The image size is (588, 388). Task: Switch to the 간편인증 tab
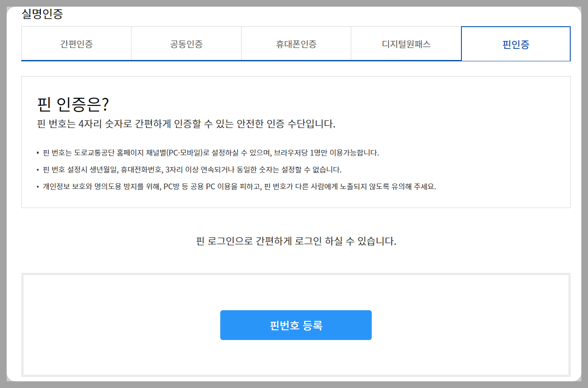tap(76, 44)
